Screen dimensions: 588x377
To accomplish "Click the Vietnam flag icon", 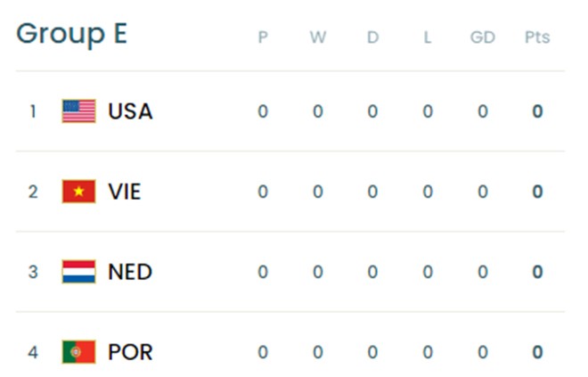I will coord(78,192).
